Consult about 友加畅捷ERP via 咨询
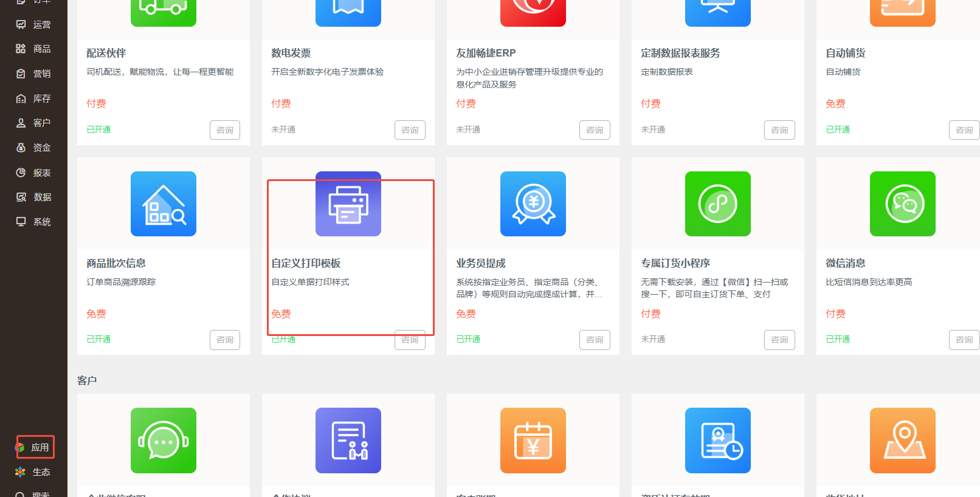The height and width of the screenshot is (497, 980). (595, 130)
